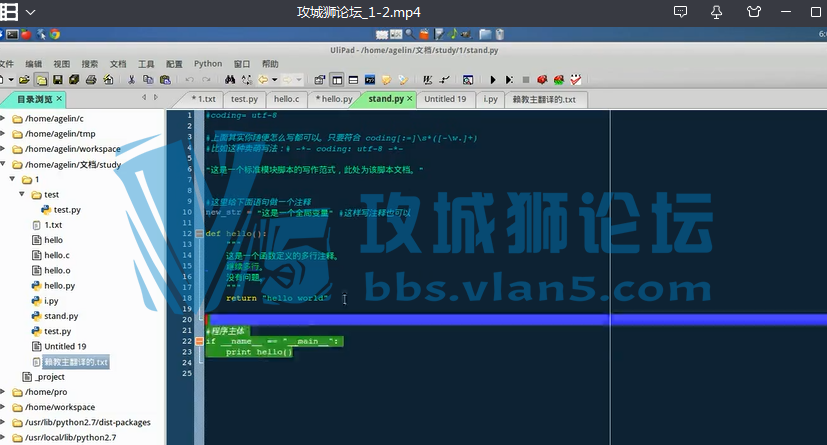Click the red-green debug bug icon
The image size is (827, 445).
[559, 80]
